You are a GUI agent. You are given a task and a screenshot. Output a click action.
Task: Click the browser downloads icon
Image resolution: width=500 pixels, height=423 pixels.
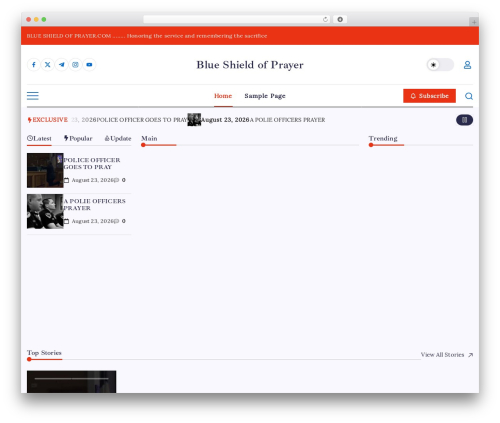340,19
